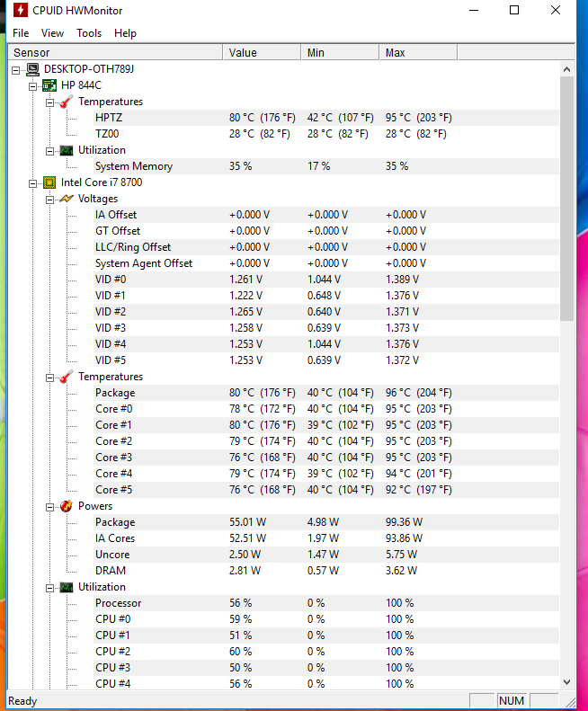
Task: Select the CPU #4 utilization row
Action: (325, 684)
